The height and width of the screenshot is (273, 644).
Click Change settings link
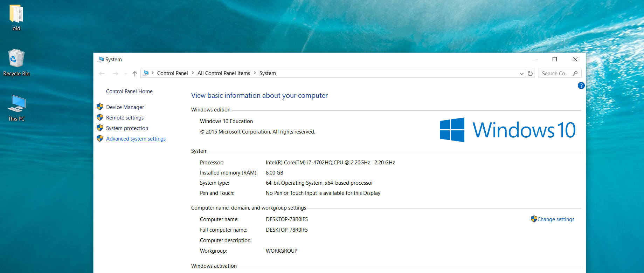(556, 219)
